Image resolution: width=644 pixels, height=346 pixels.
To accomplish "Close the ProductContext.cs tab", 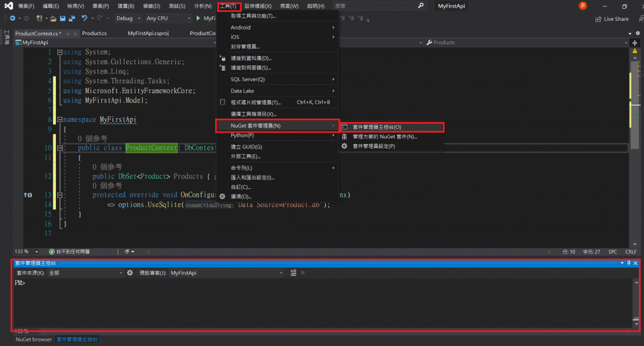I will click(x=75, y=34).
